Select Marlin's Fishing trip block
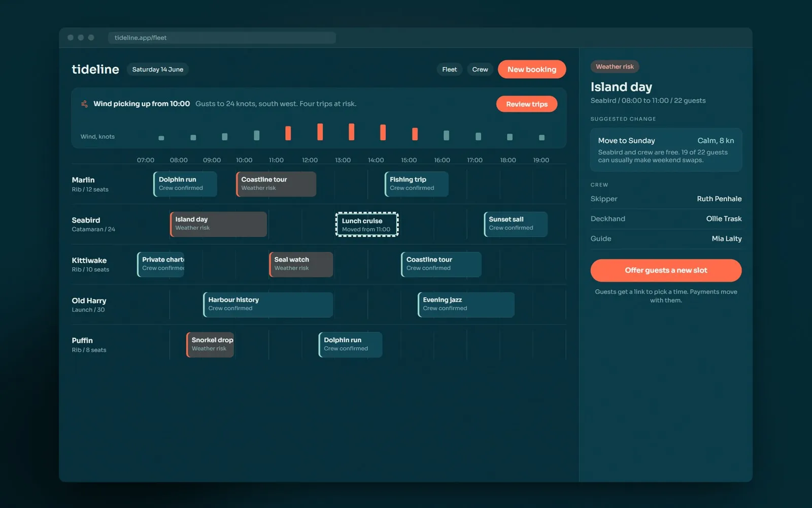 (x=416, y=184)
